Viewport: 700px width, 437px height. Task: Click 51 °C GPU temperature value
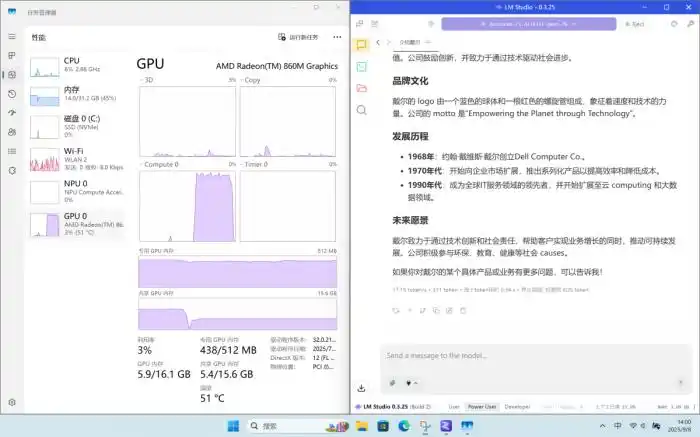pos(212,398)
